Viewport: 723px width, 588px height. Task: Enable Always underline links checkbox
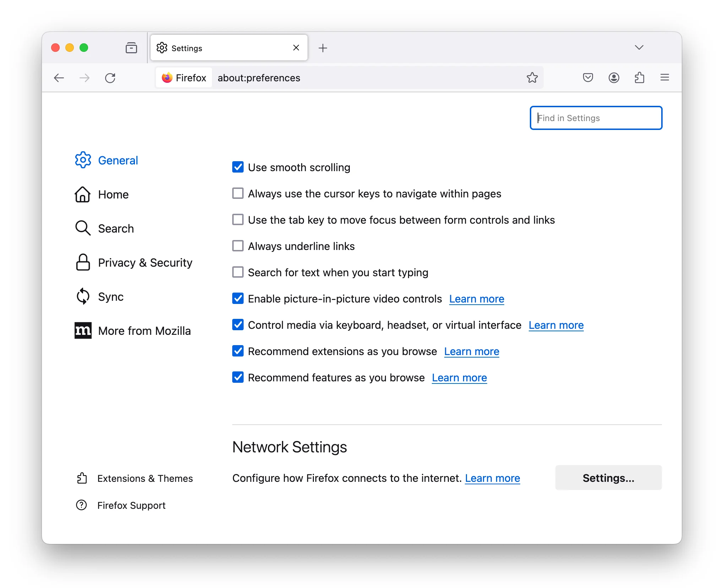(x=238, y=245)
